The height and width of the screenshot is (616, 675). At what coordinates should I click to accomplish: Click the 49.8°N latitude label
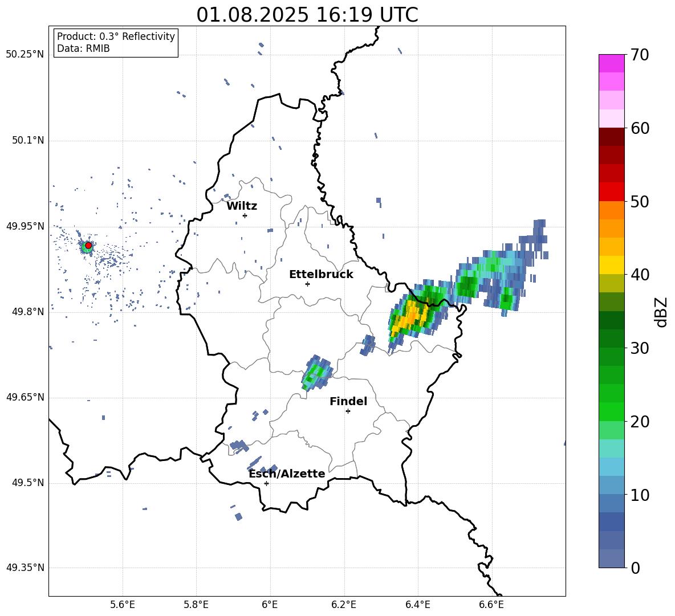27,312
